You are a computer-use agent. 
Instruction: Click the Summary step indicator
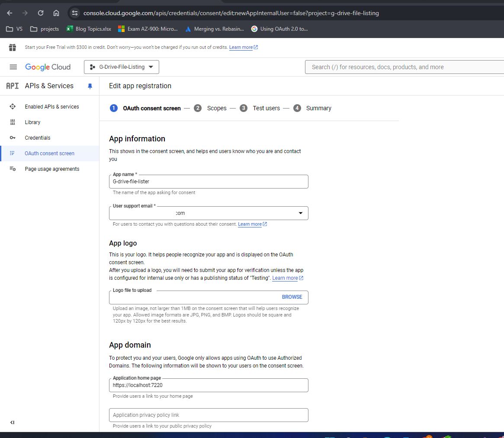[x=318, y=108]
